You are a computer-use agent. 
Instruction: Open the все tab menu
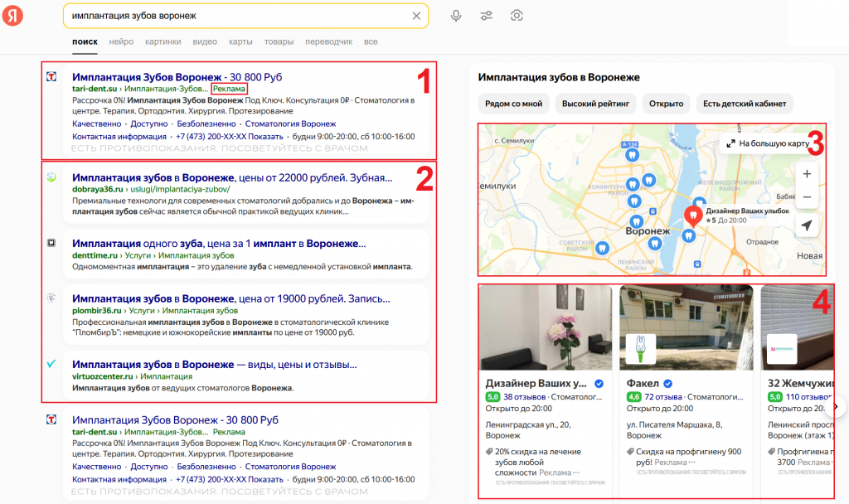[371, 41]
